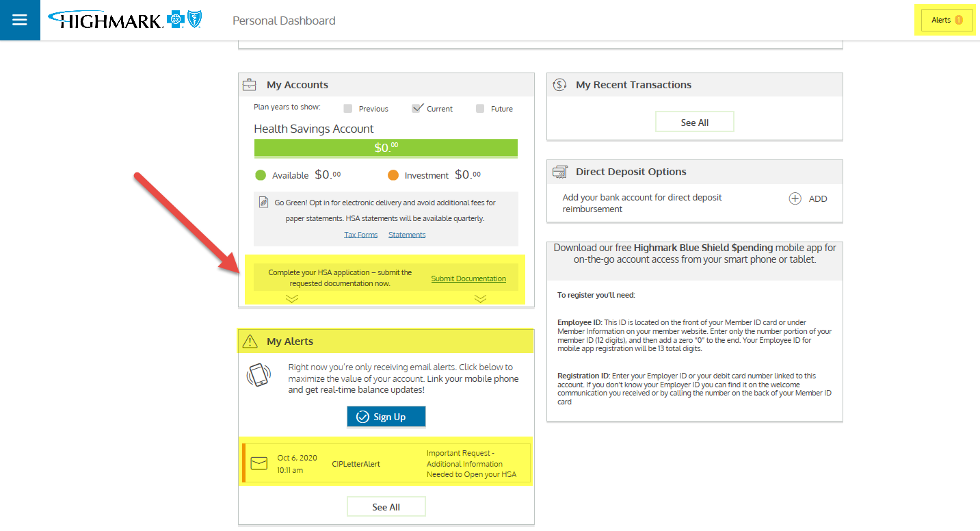Viewport: 980px width, 531px height.
Task: Click the Direct Deposit card icon
Action: [x=559, y=172]
